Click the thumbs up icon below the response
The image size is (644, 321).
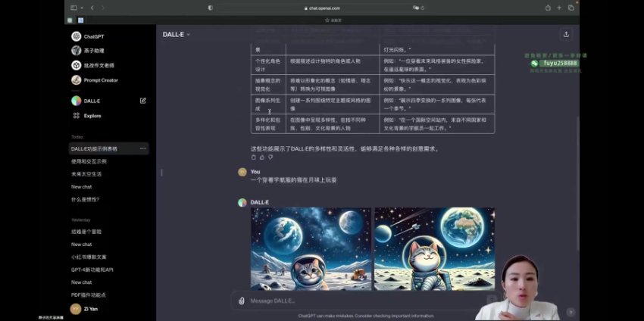[x=262, y=157]
